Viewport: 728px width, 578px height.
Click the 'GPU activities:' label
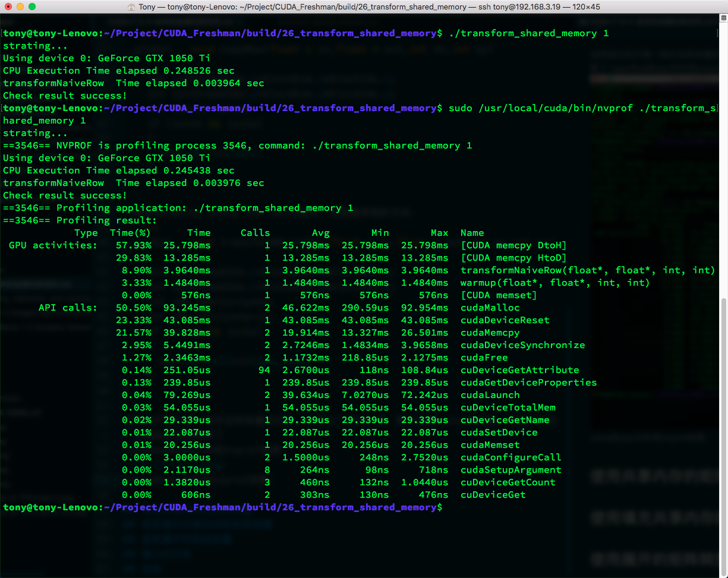pyautogui.click(x=53, y=245)
